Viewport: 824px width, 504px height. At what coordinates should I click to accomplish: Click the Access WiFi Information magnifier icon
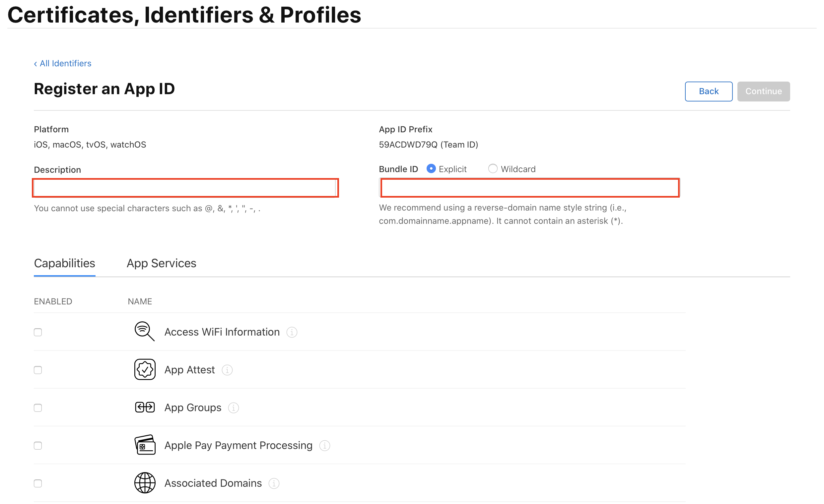145,332
